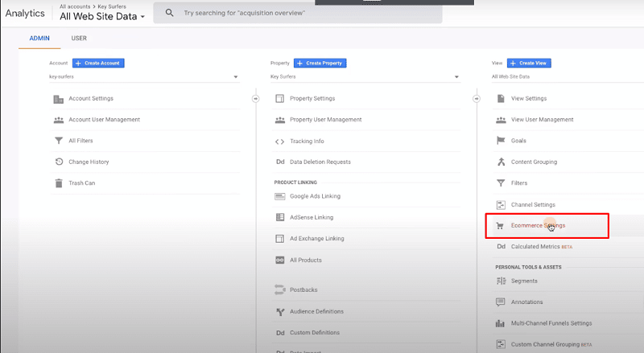The image size is (644, 353).
Task: Switch to the ADMIN tab
Action: [x=39, y=38]
